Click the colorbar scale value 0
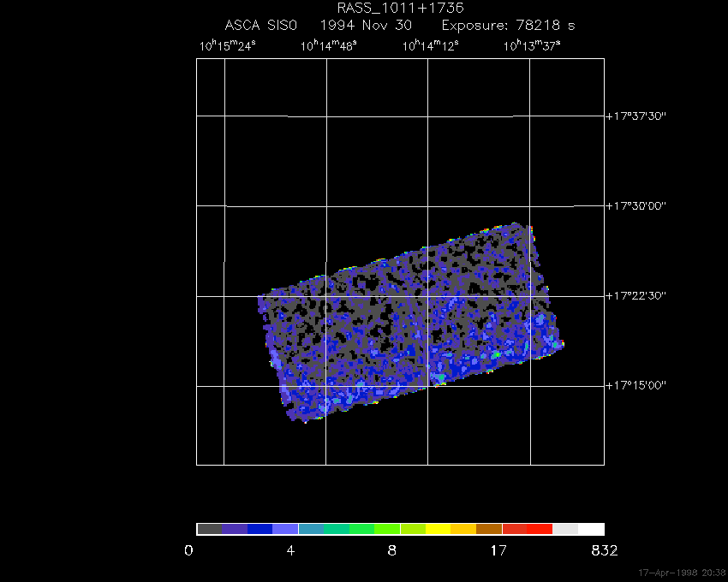 pyautogui.click(x=188, y=551)
